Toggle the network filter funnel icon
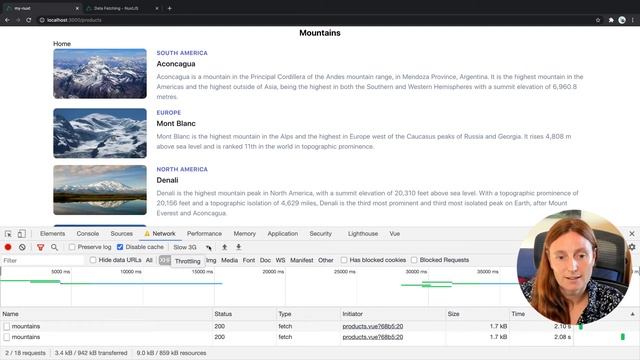 (x=40, y=247)
